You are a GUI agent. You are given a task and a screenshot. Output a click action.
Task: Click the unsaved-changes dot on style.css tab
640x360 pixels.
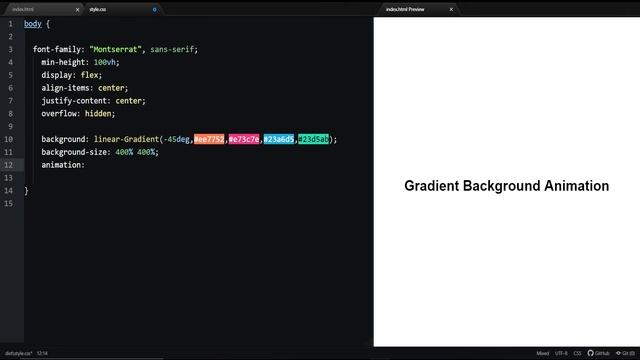tap(154, 9)
